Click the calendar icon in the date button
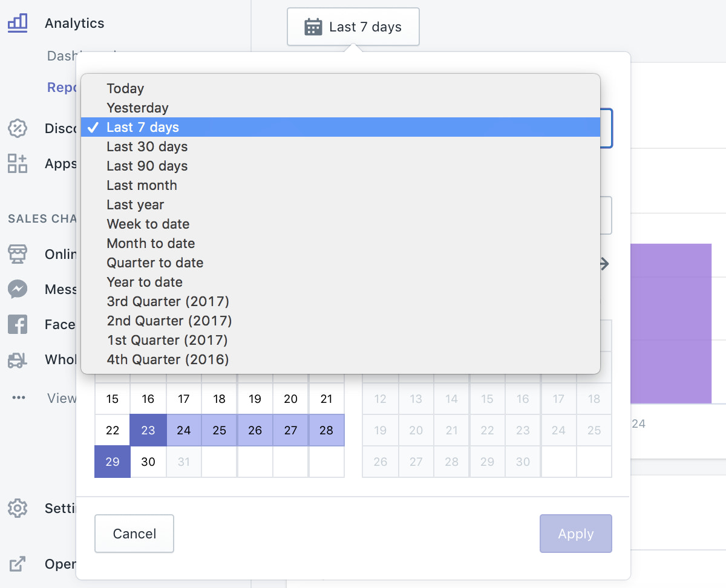The width and height of the screenshot is (726, 588). coord(313,27)
